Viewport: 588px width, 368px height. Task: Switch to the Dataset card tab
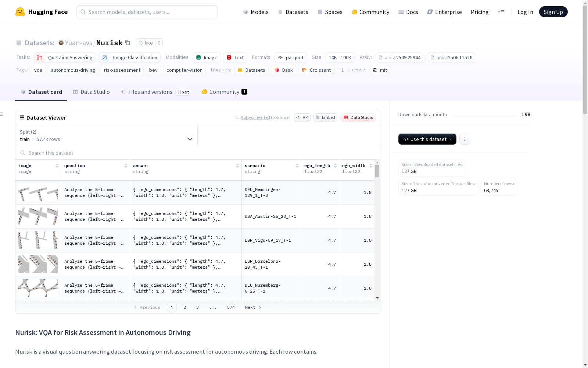41,92
